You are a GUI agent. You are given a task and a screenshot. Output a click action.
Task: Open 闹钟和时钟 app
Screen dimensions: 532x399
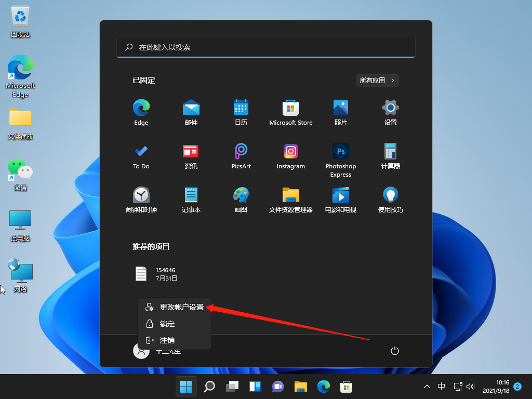pyautogui.click(x=141, y=200)
